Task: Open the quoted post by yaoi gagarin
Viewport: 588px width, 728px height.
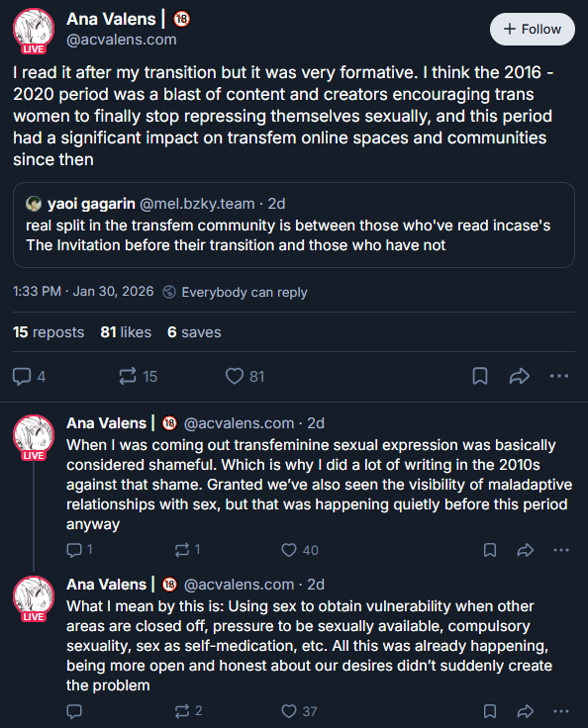Action: [x=294, y=225]
